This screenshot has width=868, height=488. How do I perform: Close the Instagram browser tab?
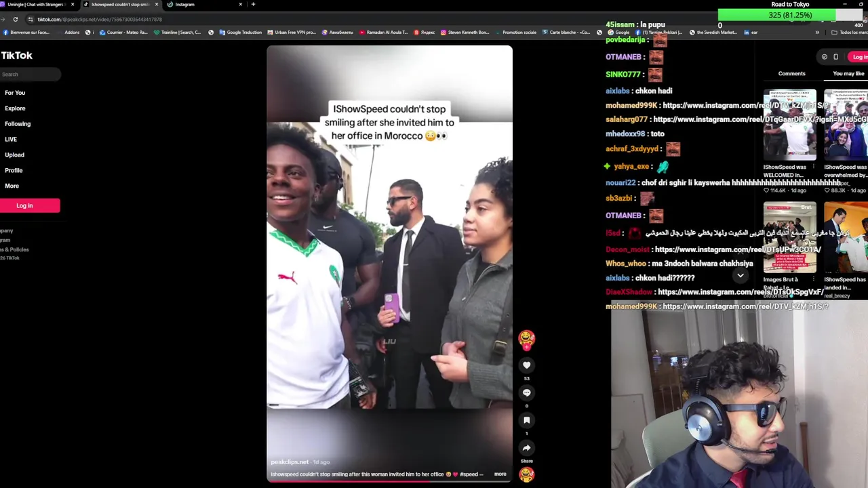[240, 4]
